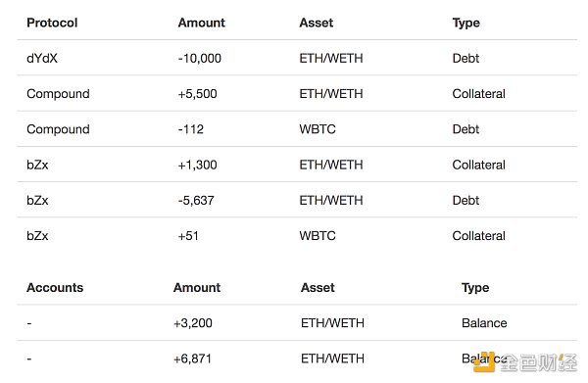Click the gold logo icon in the watermark
This screenshot has height=383, width=588.
coord(484,361)
